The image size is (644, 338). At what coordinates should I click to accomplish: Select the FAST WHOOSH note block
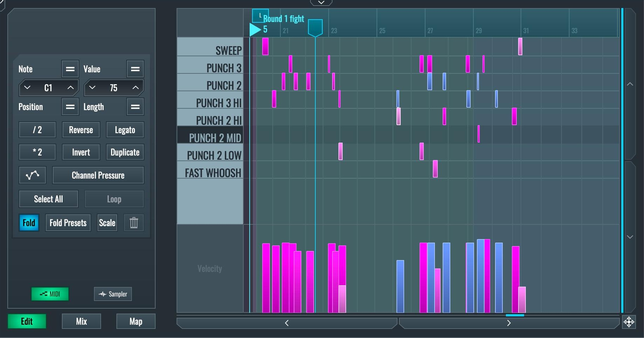click(435, 169)
